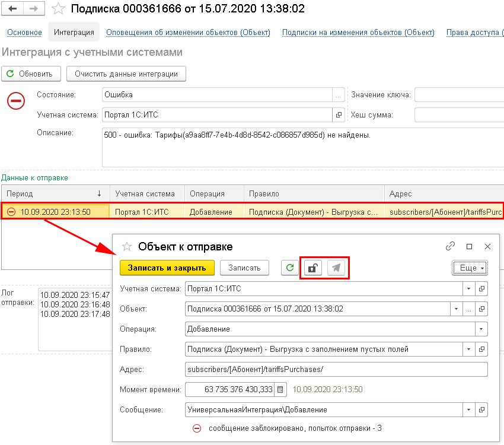The image size is (504, 445).
Task: Sort by Период column arrow
Action: pos(100,193)
